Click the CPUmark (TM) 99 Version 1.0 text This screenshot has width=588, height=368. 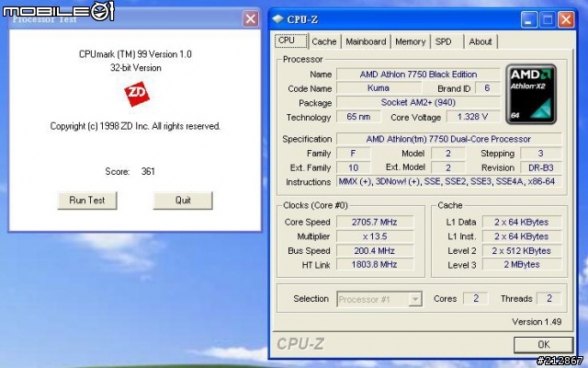coord(135,54)
